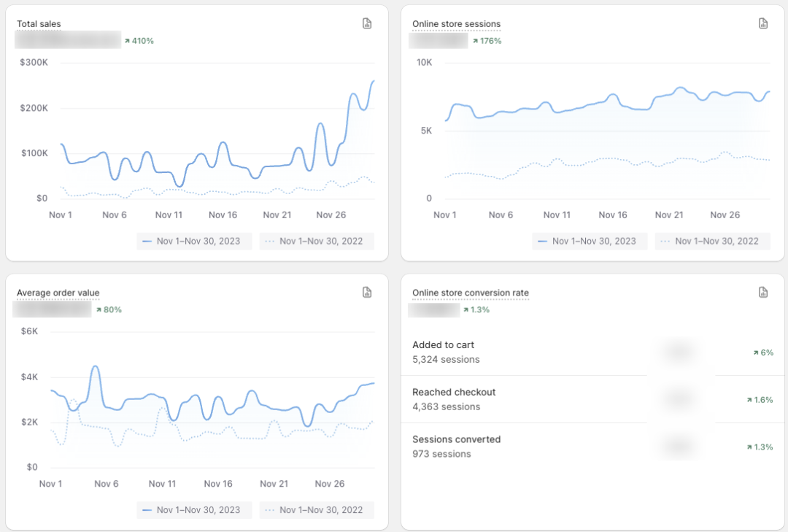This screenshot has height=532, width=788.
Task: Open the report icon in Average order value card
Action: [x=367, y=293]
